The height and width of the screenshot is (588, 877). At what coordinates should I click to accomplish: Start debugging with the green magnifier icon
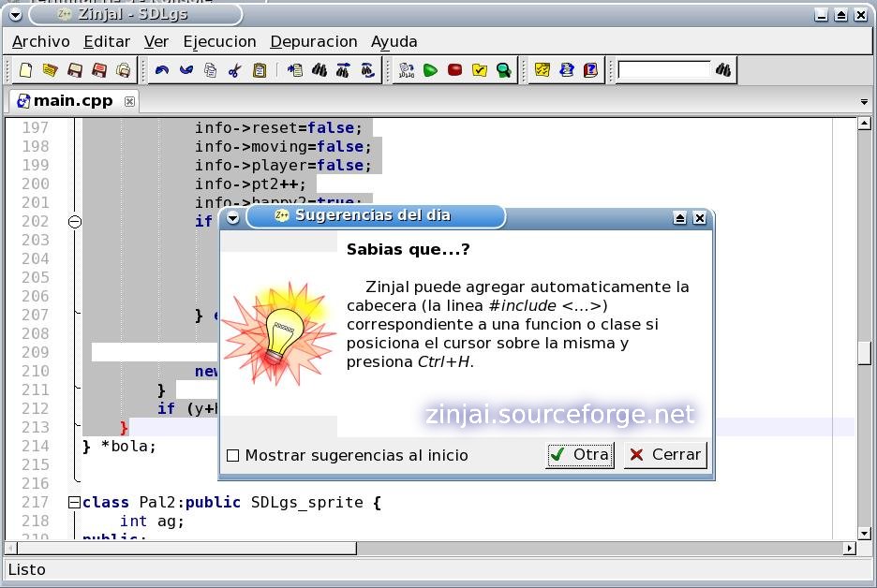pos(504,70)
